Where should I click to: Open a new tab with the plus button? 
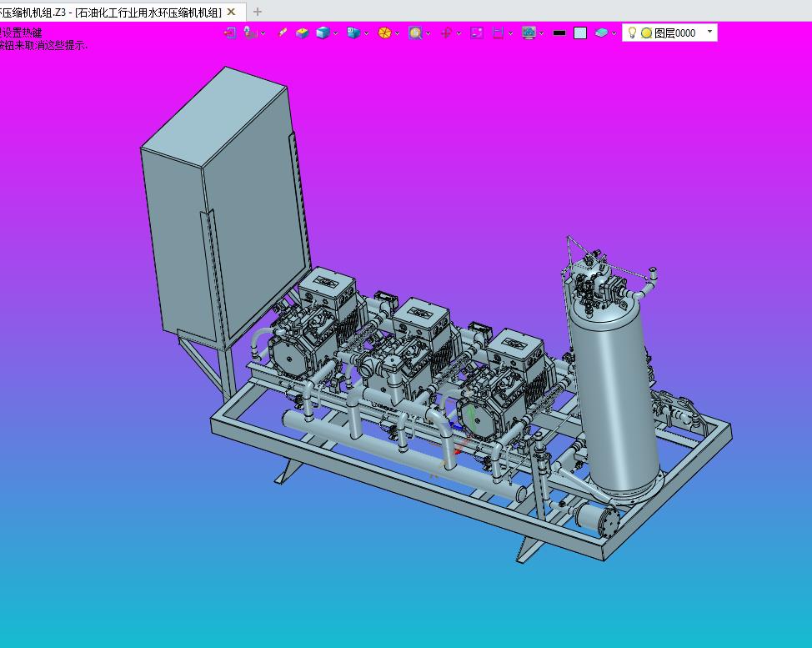pyautogui.click(x=258, y=12)
